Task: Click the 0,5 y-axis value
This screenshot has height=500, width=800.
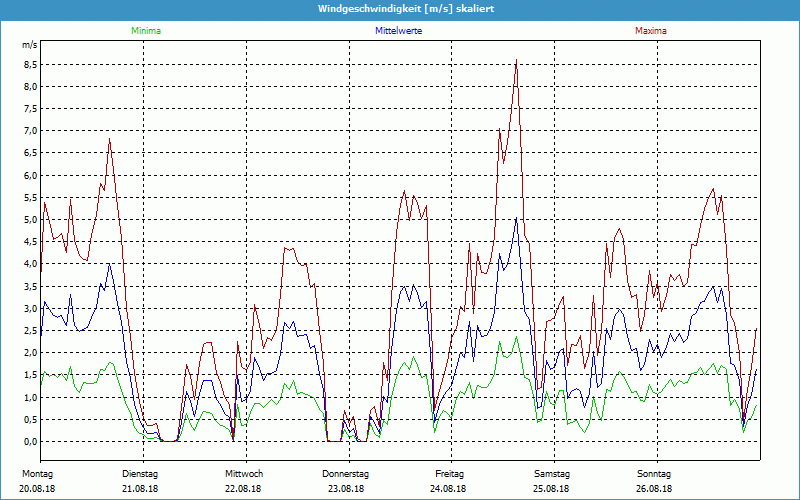Action: coord(31,419)
